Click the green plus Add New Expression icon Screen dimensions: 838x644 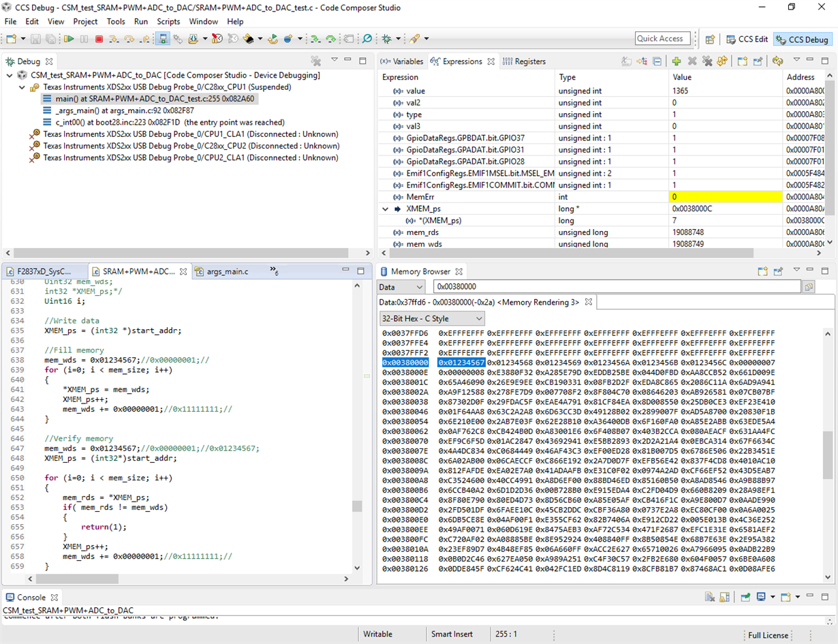(x=677, y=61)
